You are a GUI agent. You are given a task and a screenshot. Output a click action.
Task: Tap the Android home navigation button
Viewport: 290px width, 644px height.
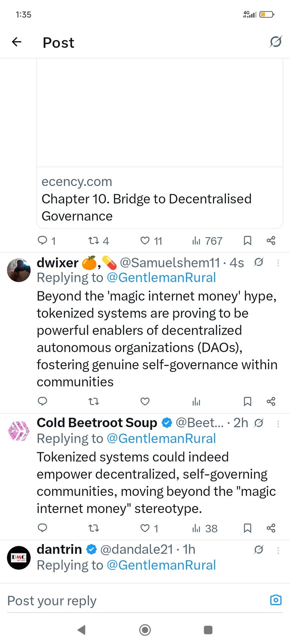pyautogui.click(x=145, y=630)
